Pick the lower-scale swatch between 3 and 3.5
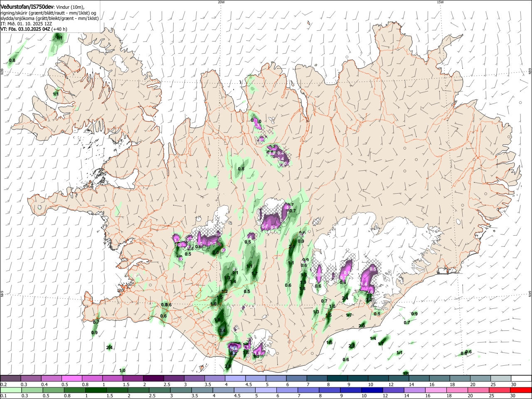This screenshot has width=532, height=399. (181, 390)
